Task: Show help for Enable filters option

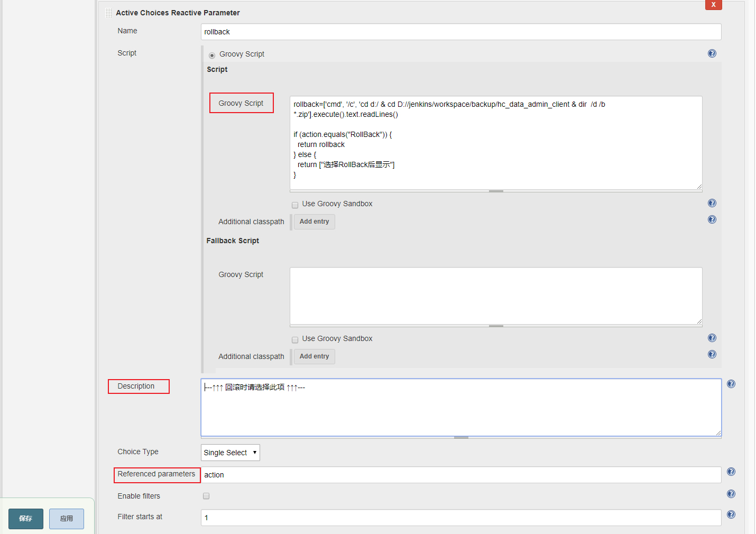Action: [731, 494]
